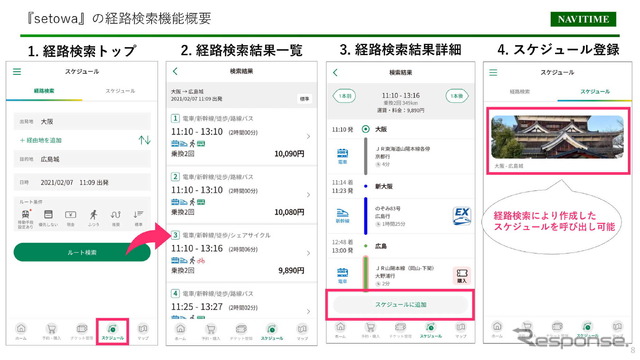The width and height of the screenshot is (640, 360).
Task: Select the walking speed route condition icon
Action: pos(93,215)
